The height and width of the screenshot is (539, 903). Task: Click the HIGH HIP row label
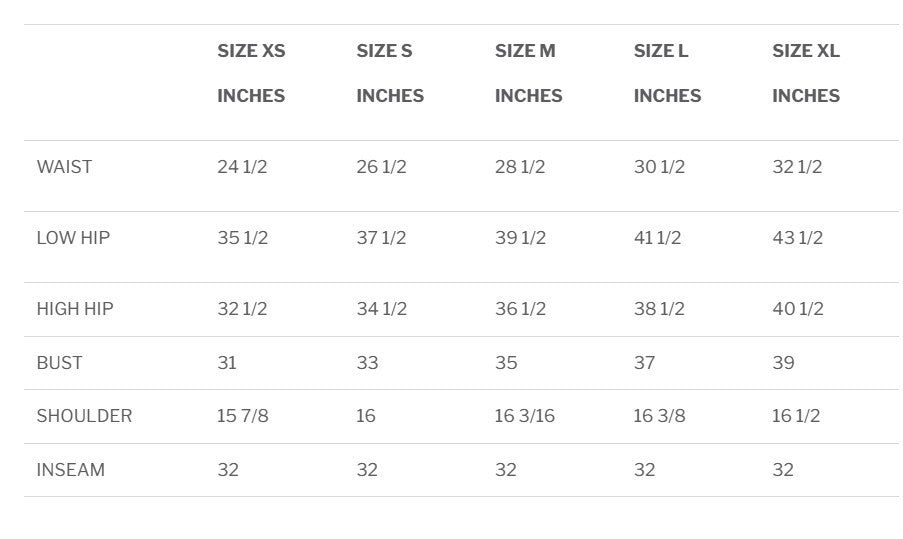(x=75, y=309)
